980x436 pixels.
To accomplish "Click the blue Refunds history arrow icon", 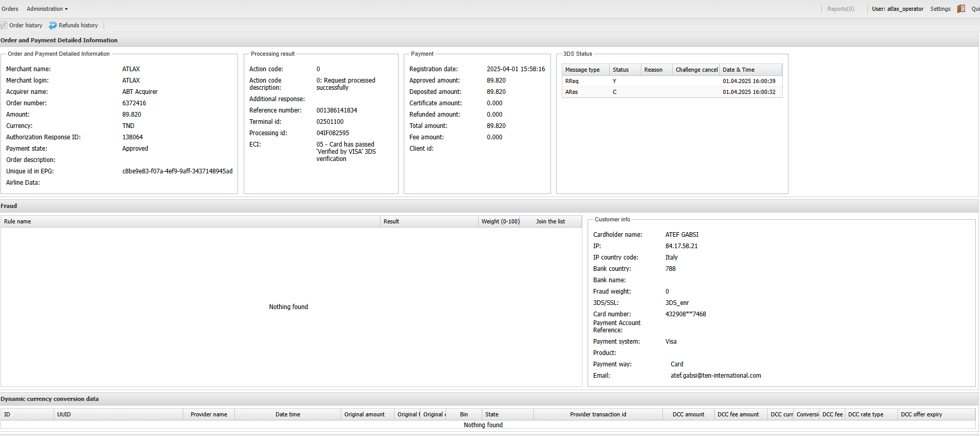I will 53,25.
